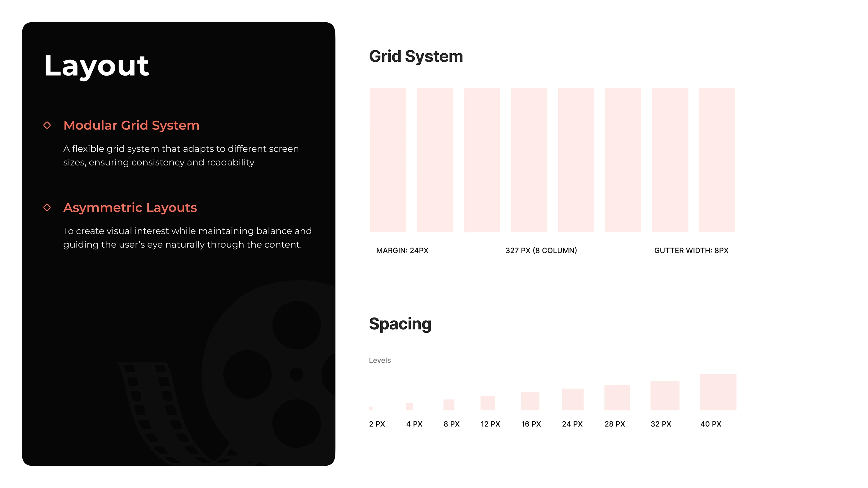Viewport: 868px width, 488px height.
Task: Toggle the last grid column highlight
Action: (716, 160)
